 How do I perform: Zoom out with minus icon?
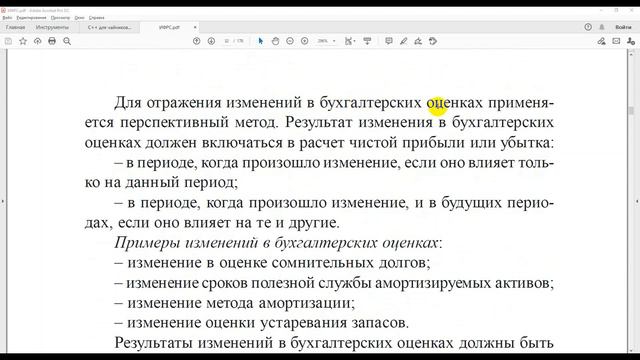click(x=290, y=41)
